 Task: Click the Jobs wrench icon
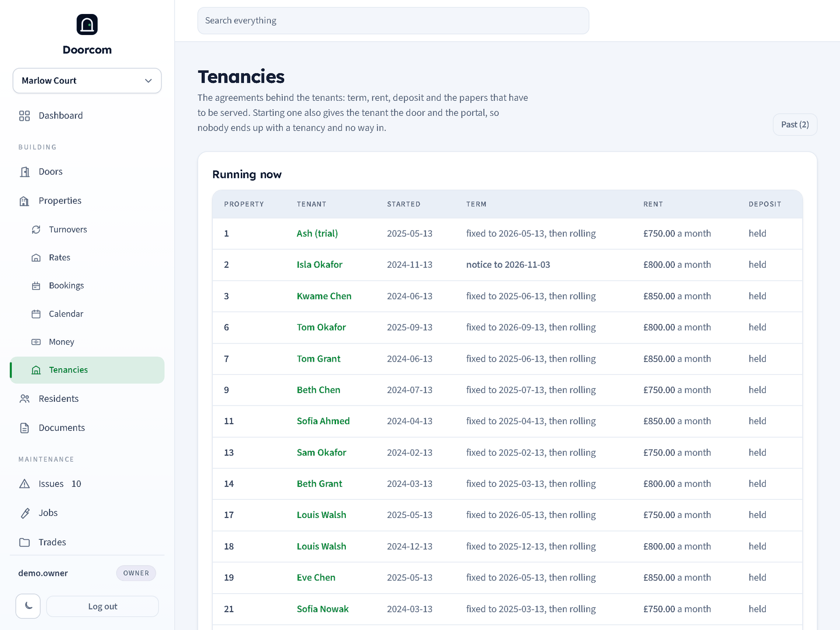24,513
